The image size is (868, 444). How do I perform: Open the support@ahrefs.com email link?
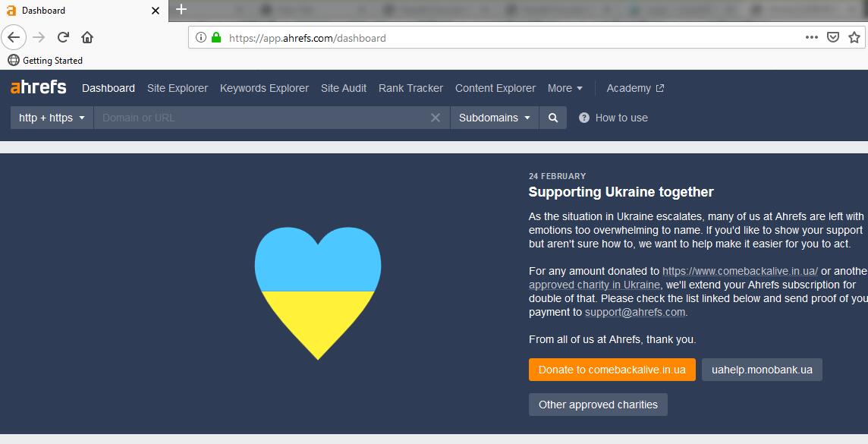[x=634, y=312]
